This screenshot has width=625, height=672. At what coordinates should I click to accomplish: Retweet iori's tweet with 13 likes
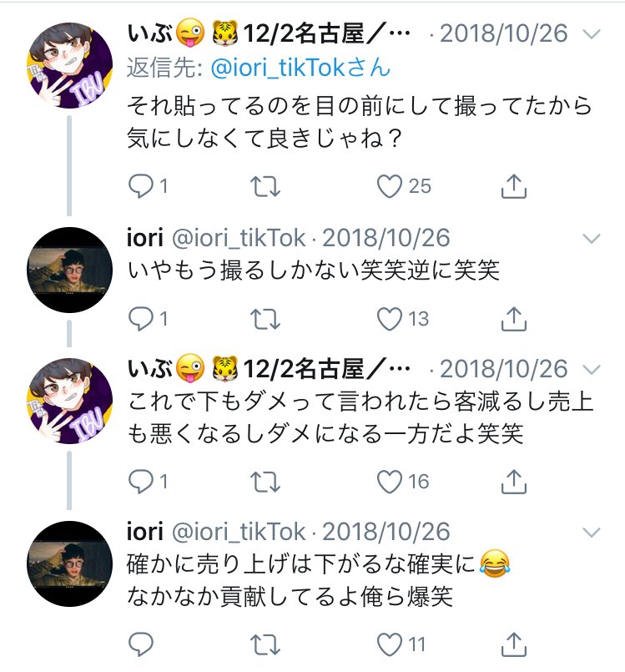pos(265,317)
